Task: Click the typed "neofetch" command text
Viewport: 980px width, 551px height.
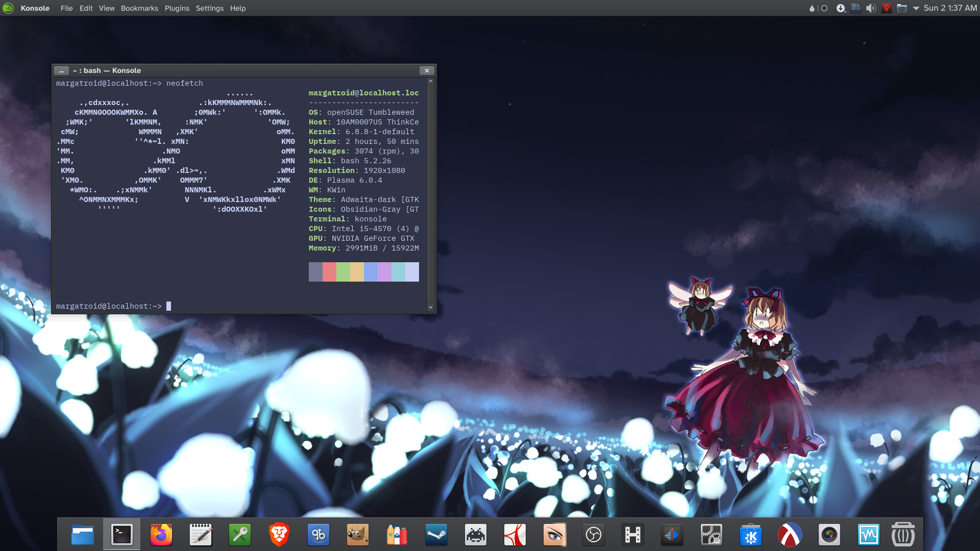Action: coord(185,83)
